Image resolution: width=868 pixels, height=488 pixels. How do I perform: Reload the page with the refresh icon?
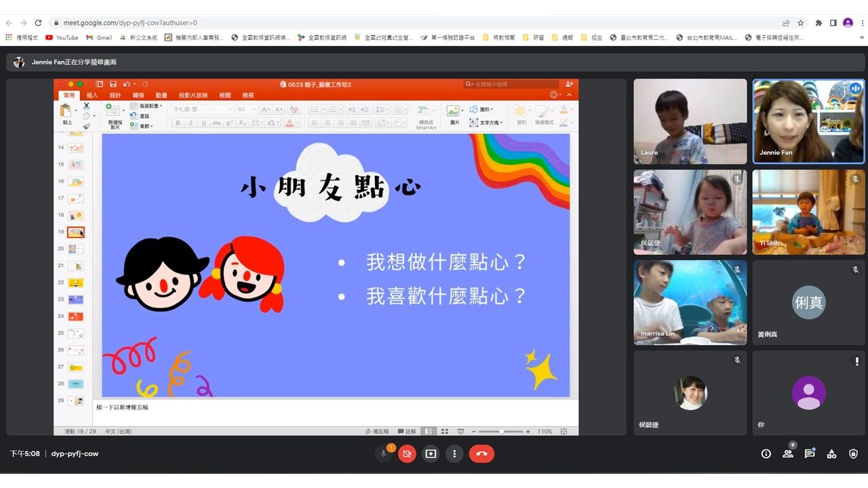pyautogui.click(x=38, y=22)
